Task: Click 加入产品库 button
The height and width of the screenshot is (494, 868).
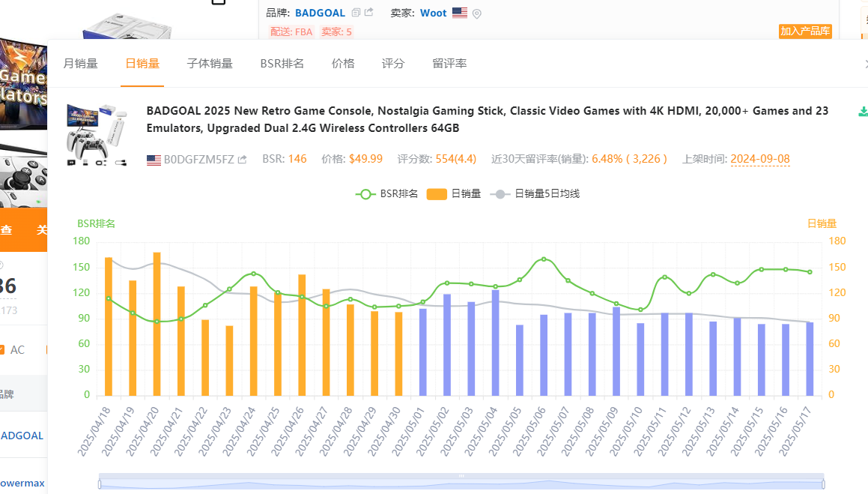Action: [805, 31]
